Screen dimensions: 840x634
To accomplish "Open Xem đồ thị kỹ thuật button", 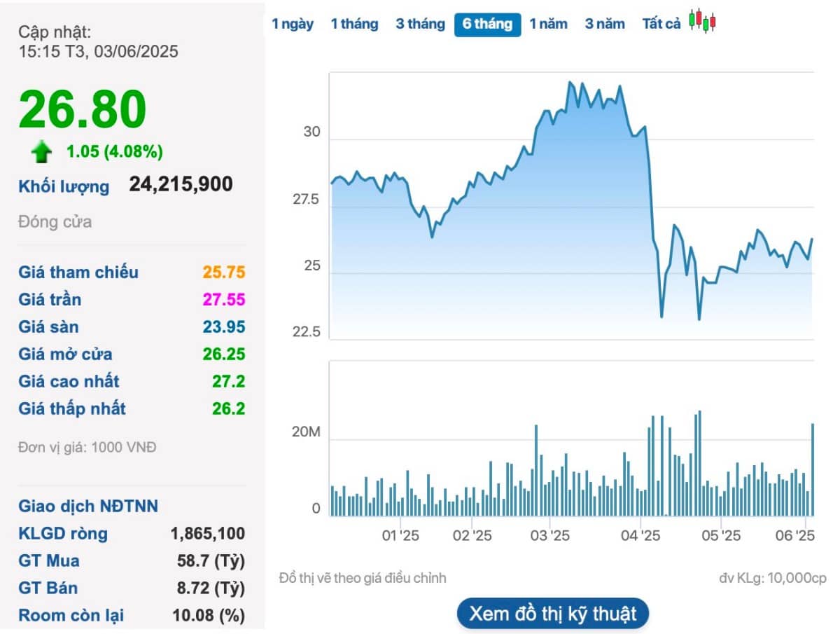I will click(553, 614).
